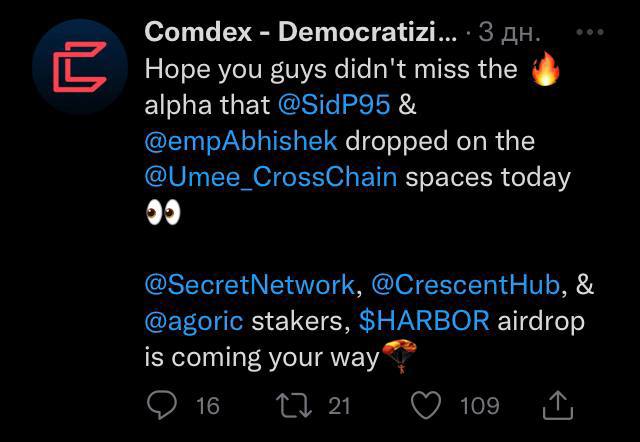View the 21 retweets count
The width and height of the screenshot is (640, 442).
[x=340, y=406]
